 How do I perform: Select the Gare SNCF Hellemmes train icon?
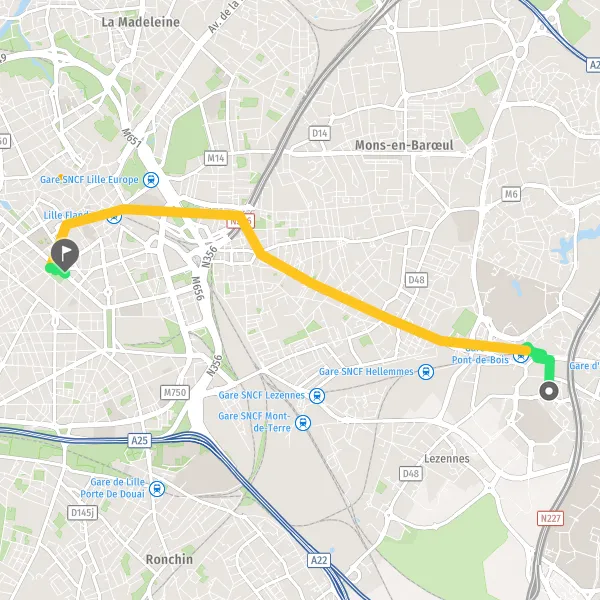point(426,372)
